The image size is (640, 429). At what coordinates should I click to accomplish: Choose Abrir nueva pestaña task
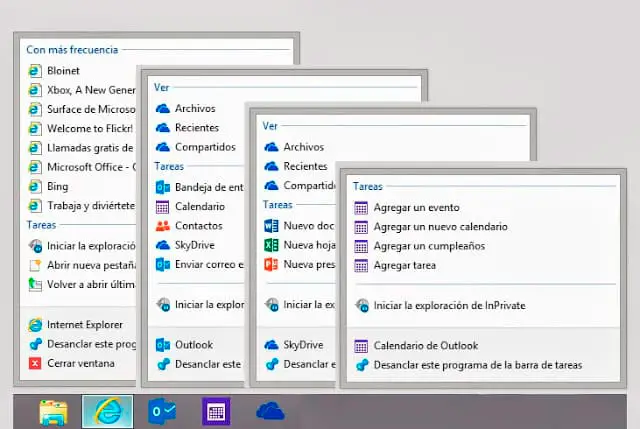(82, 265)
